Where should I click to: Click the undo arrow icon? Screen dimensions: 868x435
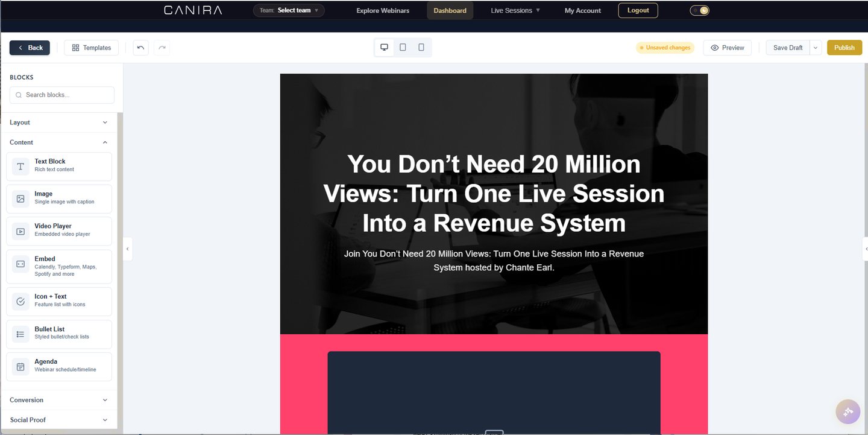click(x=140, y=48)
